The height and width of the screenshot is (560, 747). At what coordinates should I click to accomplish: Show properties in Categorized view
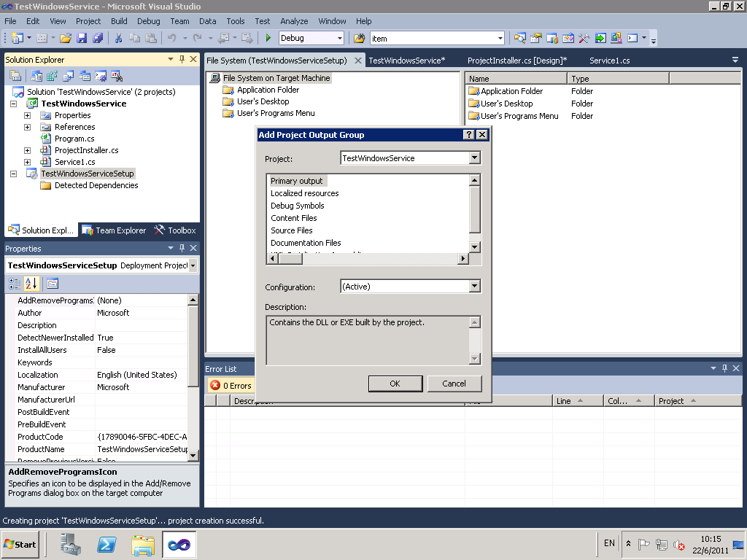(15, 284)
